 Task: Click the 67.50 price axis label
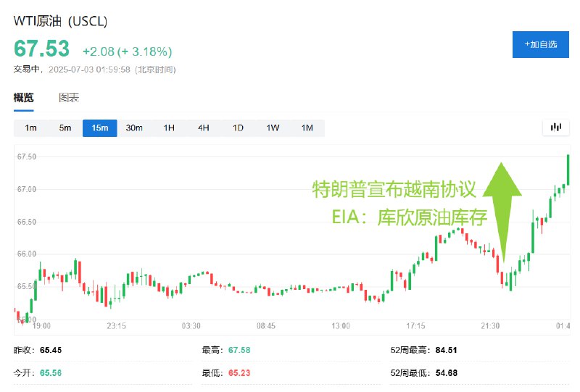[27, 157]
